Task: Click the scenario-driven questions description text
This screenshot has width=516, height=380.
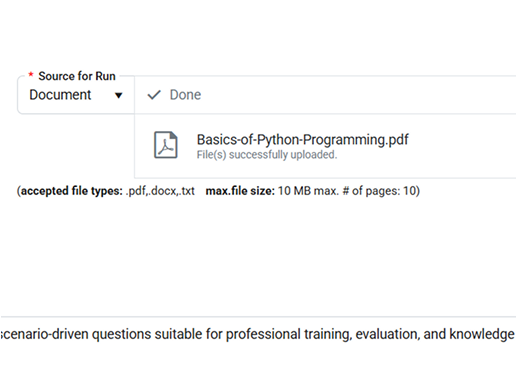Action: click(x=257, y=334)
